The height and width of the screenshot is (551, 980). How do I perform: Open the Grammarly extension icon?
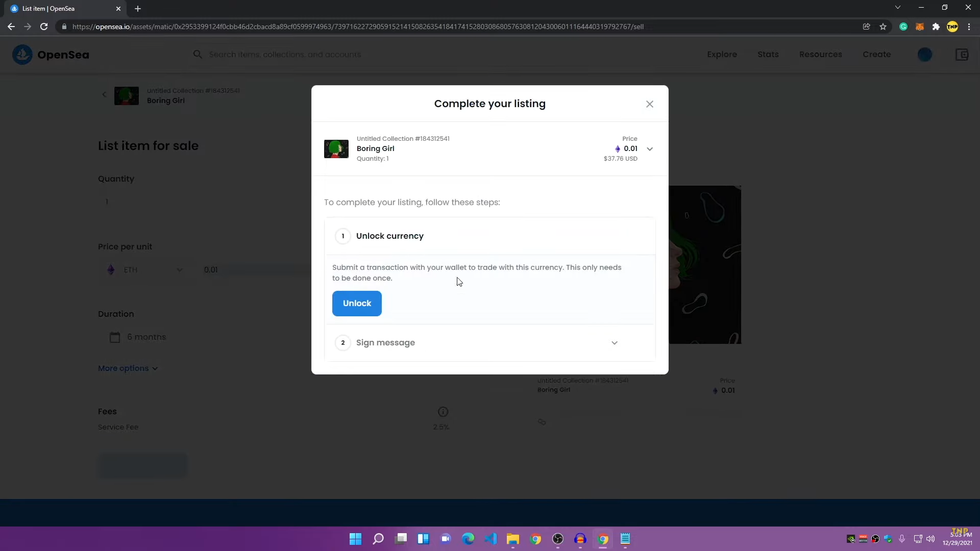(903, 27)
